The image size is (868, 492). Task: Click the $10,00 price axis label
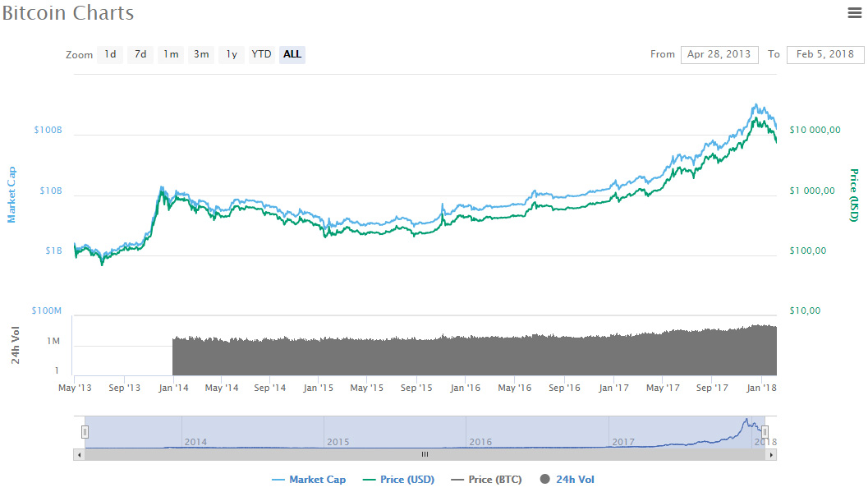(805, 310)
